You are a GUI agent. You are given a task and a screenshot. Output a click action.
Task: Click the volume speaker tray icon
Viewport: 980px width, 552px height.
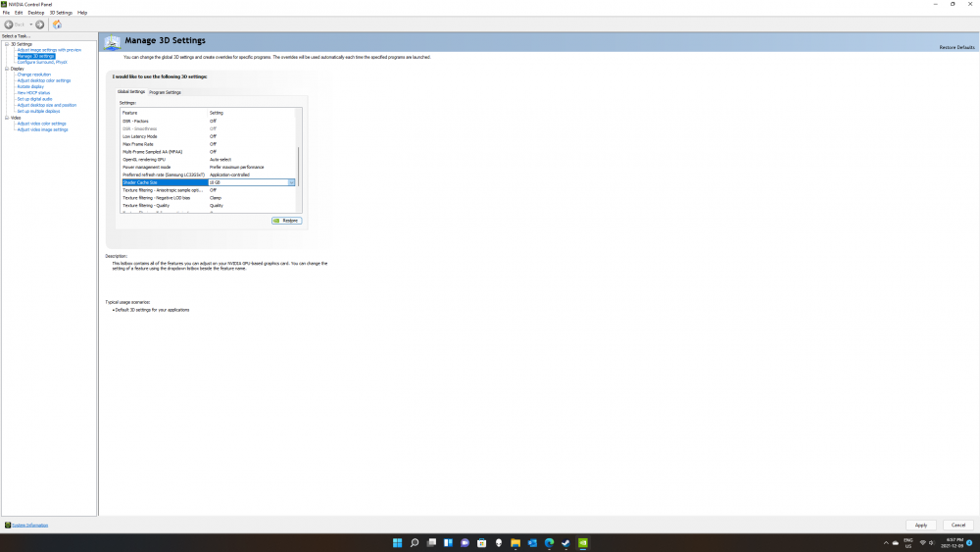[x=931, y=542]
